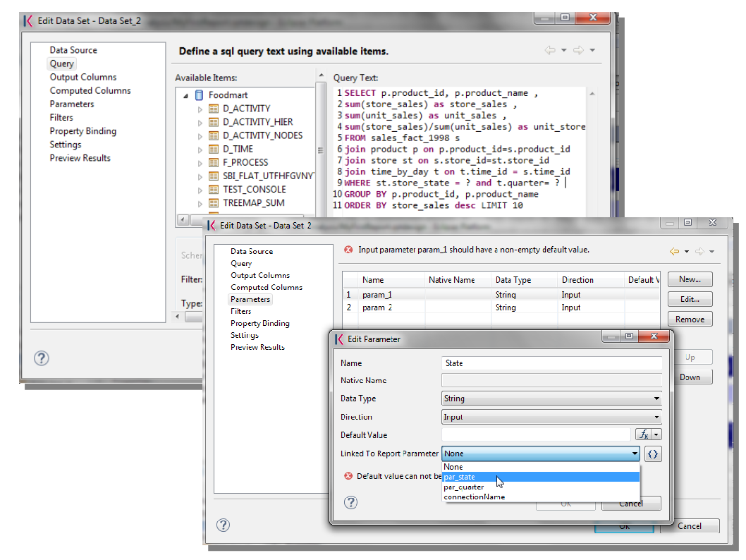The width and height of the screenshot is (746, 560).
Task: Click help icon in Parameters dialog
Action: click(223, 525)
